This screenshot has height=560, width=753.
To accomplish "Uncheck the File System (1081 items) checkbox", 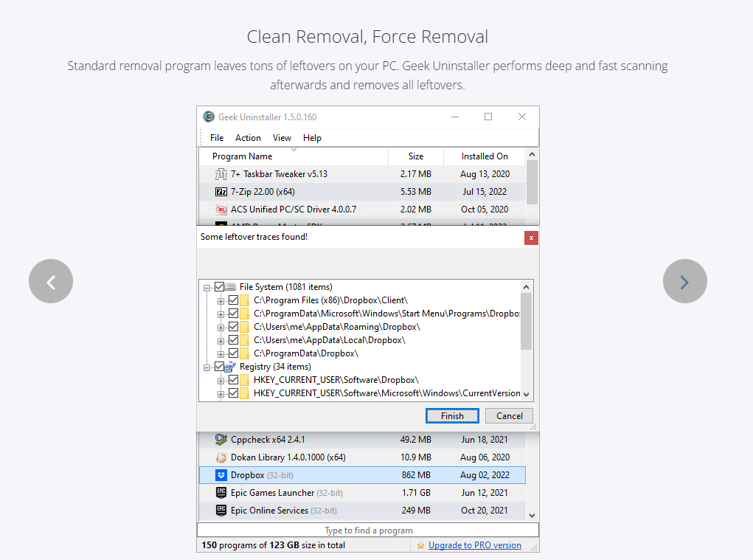I will click(220, 287).
